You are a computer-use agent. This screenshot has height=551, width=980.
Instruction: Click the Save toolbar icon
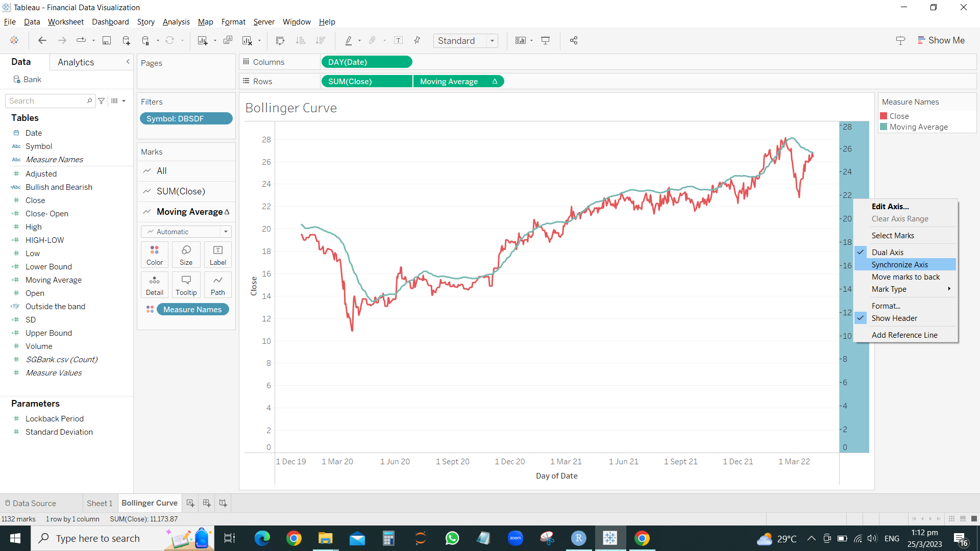107,41
